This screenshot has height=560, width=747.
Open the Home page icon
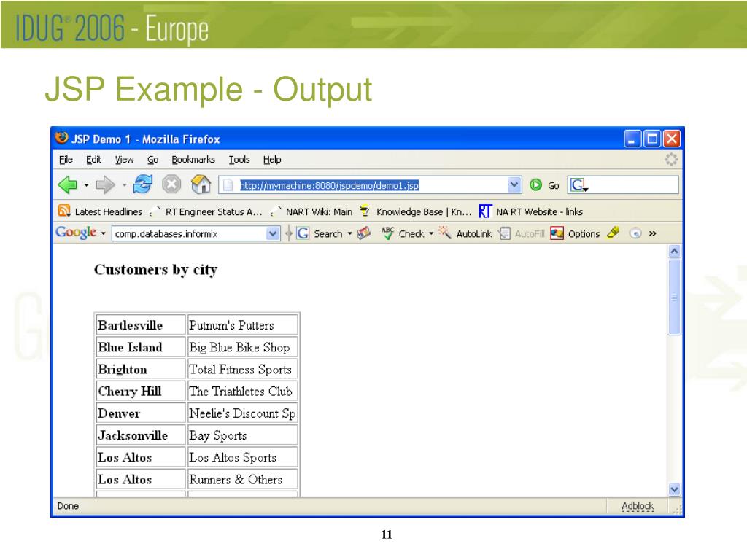(203, 184)
